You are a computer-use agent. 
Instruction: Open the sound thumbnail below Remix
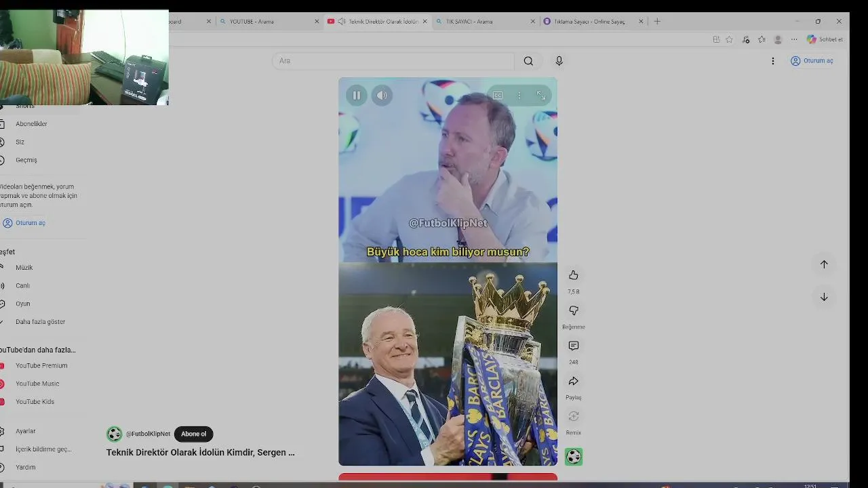point(574,457)
